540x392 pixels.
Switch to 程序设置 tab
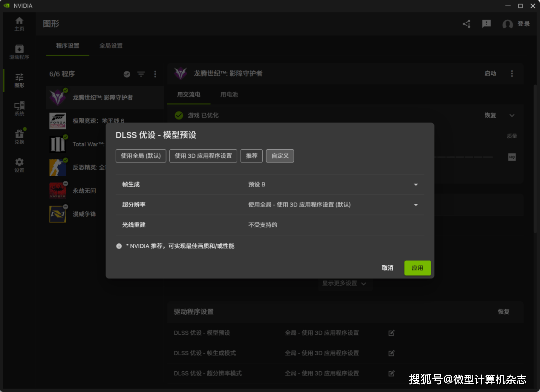(68, 46)
